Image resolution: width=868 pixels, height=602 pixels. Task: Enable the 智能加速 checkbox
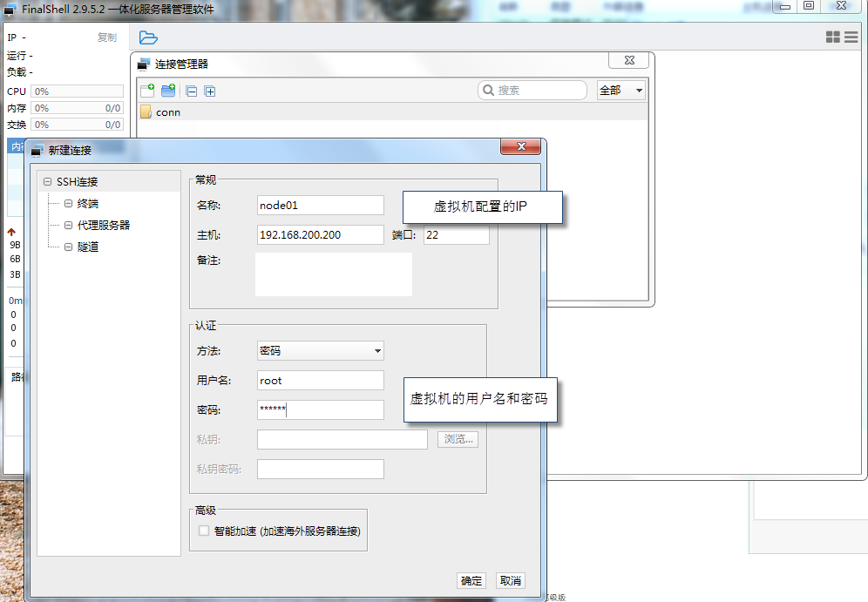tap(203, 531)
